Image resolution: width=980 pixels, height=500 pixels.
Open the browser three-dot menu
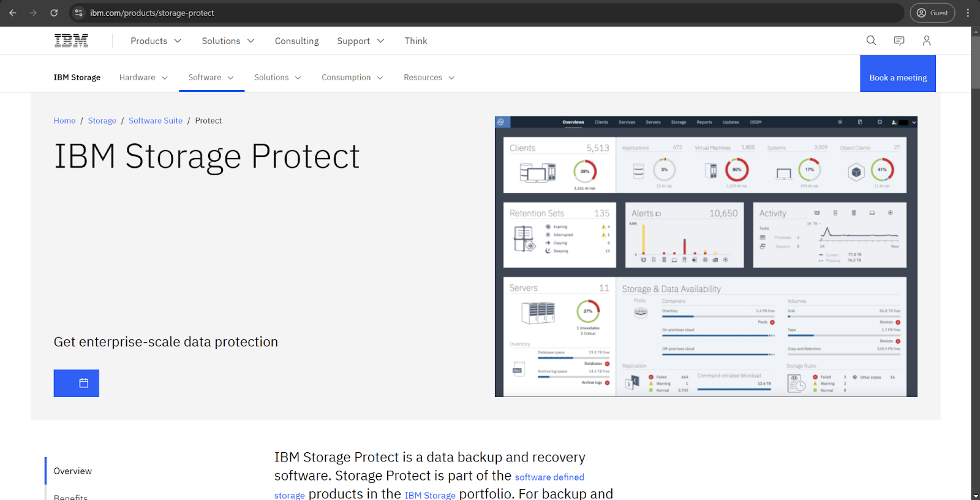pos(968,13)
